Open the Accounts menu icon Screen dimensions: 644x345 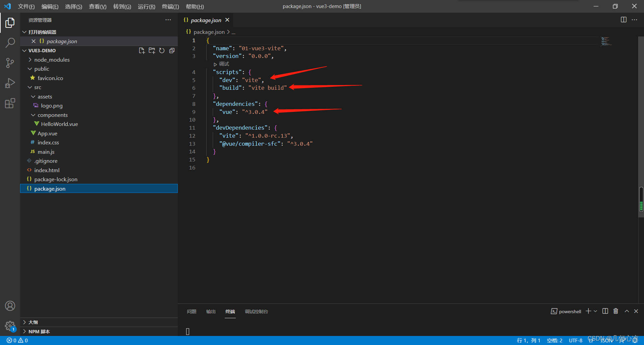click(10, 306)
